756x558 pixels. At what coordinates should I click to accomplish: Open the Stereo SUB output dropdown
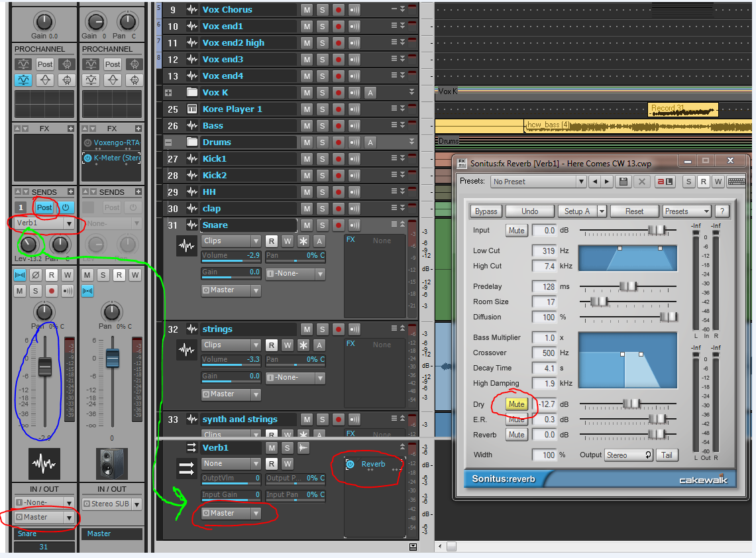(112, 504)
